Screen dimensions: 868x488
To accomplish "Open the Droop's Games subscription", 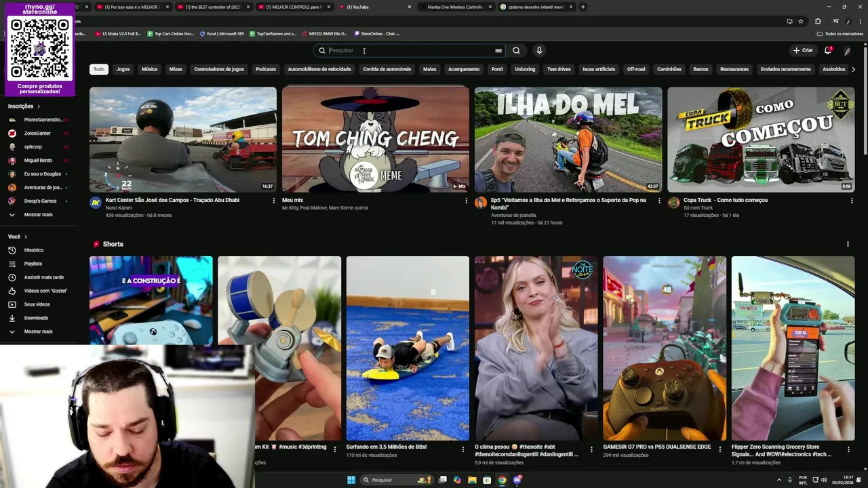I will (x=40, y=201).
